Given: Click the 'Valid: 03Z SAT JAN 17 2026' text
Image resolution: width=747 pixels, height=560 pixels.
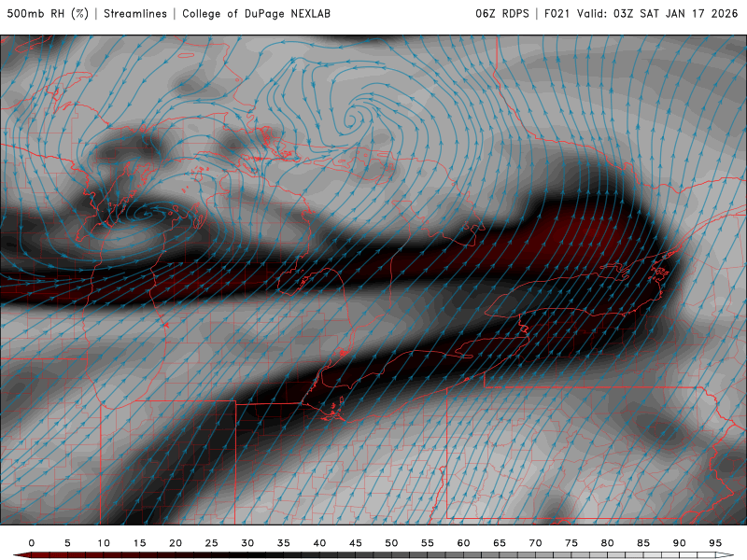Looking at the screenshot, I should (657, 14).
